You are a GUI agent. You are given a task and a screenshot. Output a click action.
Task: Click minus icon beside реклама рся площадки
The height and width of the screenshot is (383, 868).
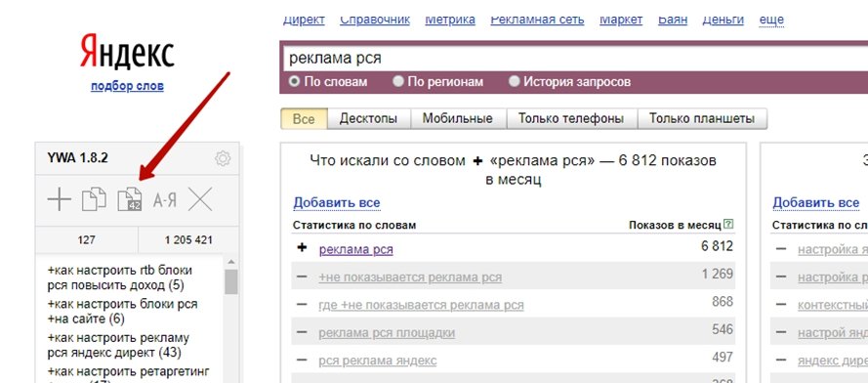coord(302,332)
